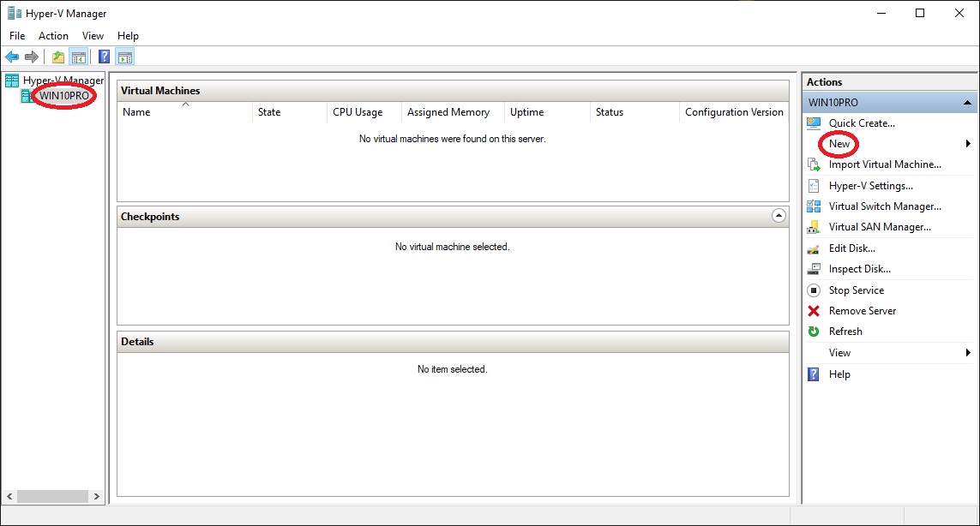Click the tree pane scroll-left arrow
Viewport: 980px width, 526px height.
point(9,497)
